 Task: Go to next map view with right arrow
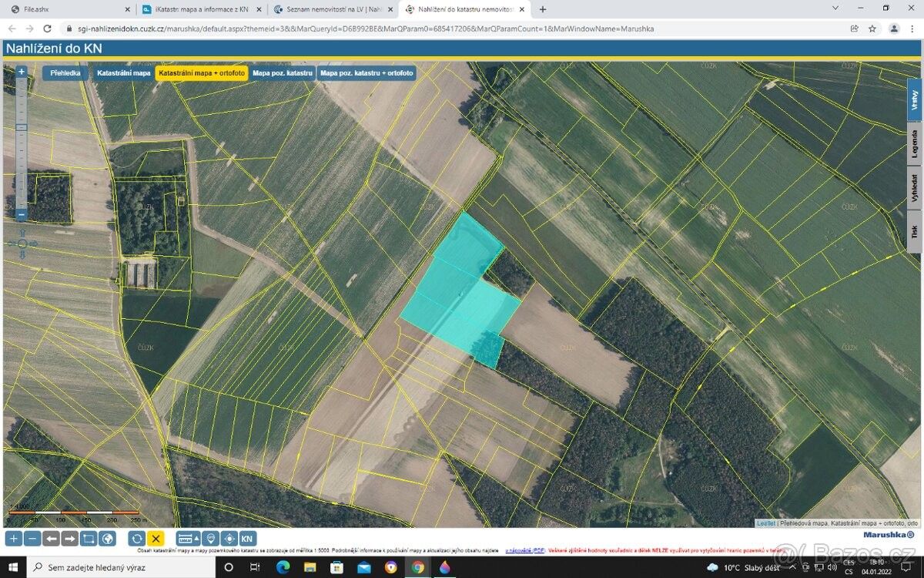coord(69,539)
